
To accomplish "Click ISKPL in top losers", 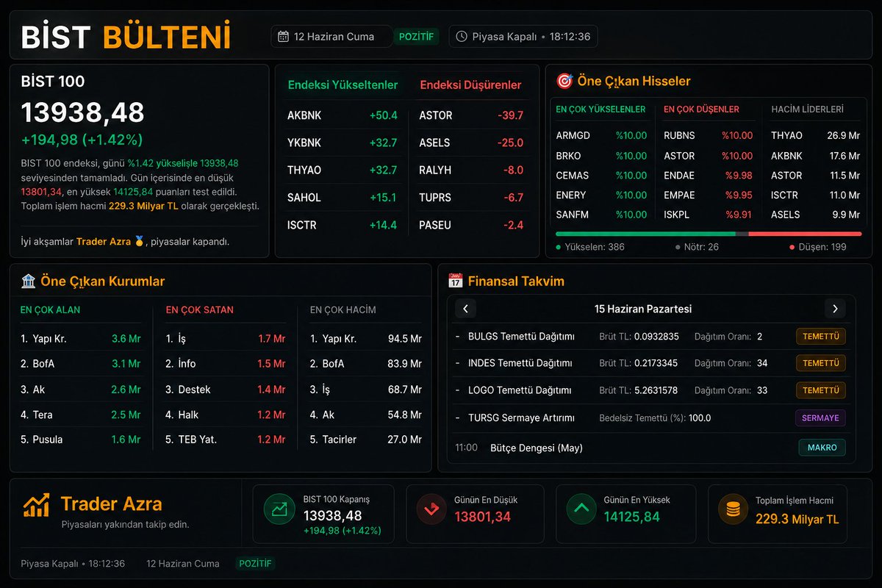I will [678, 215].
